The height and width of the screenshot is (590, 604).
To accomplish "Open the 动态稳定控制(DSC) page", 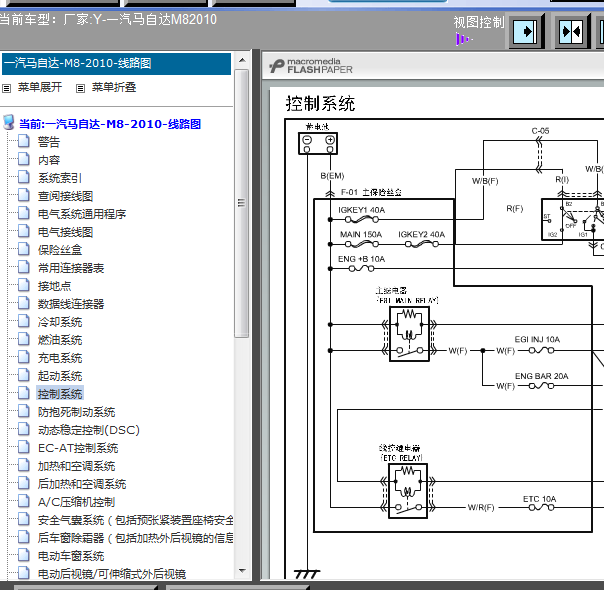I will click(89, 430).
